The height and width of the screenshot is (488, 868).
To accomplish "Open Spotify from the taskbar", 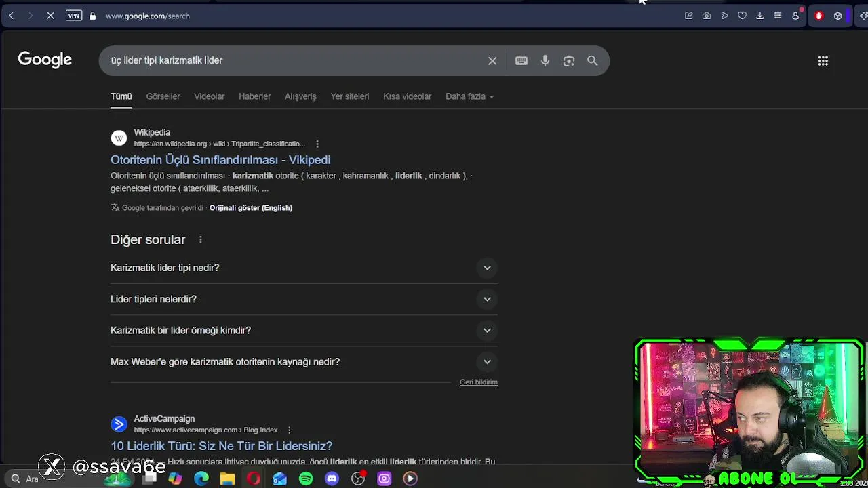I will [306, 479].
